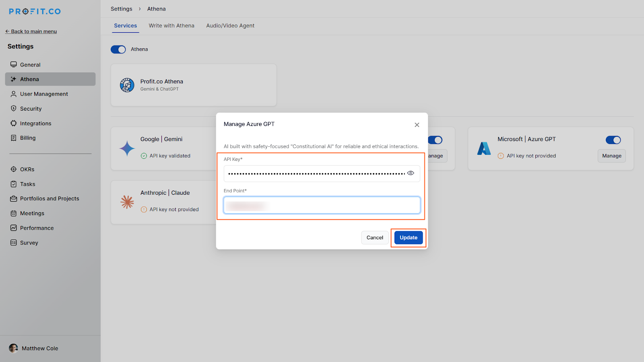
Task: Switch to the Services tab
Action: coord(125,26)
